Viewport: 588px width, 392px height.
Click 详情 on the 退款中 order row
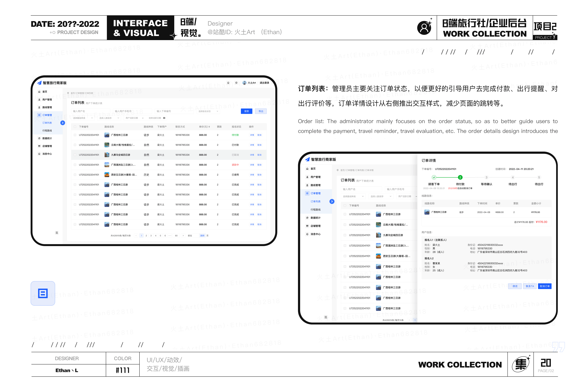coord(252,165)
